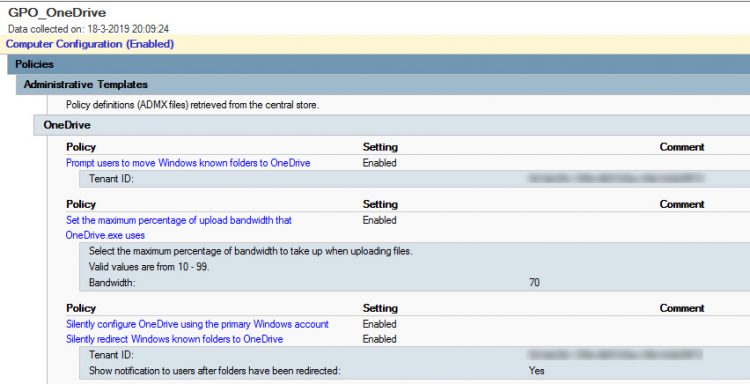Select the blurred Tenant ID value under Prompt users policy

[616, 178]
